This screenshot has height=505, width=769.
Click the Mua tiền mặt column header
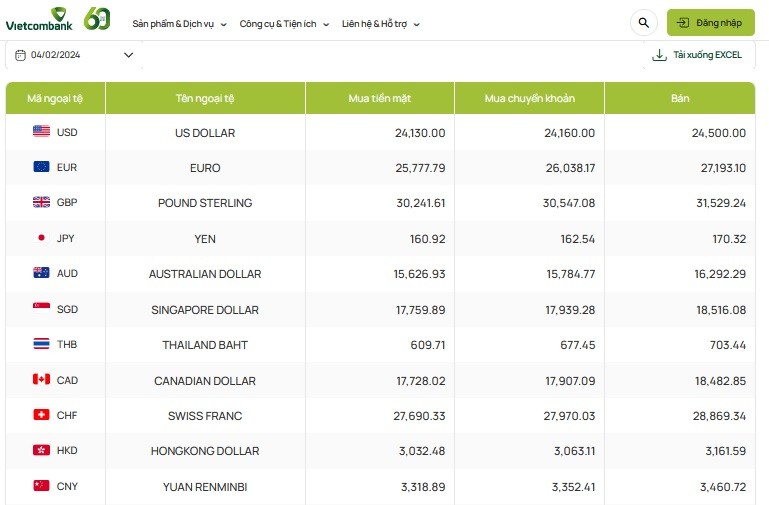[x=379, y=98]
